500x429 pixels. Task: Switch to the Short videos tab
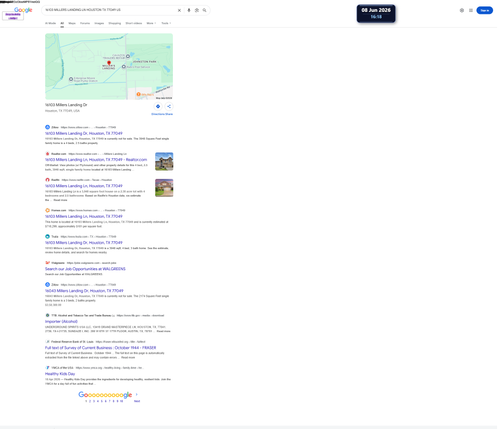click(x=134, y=23)
